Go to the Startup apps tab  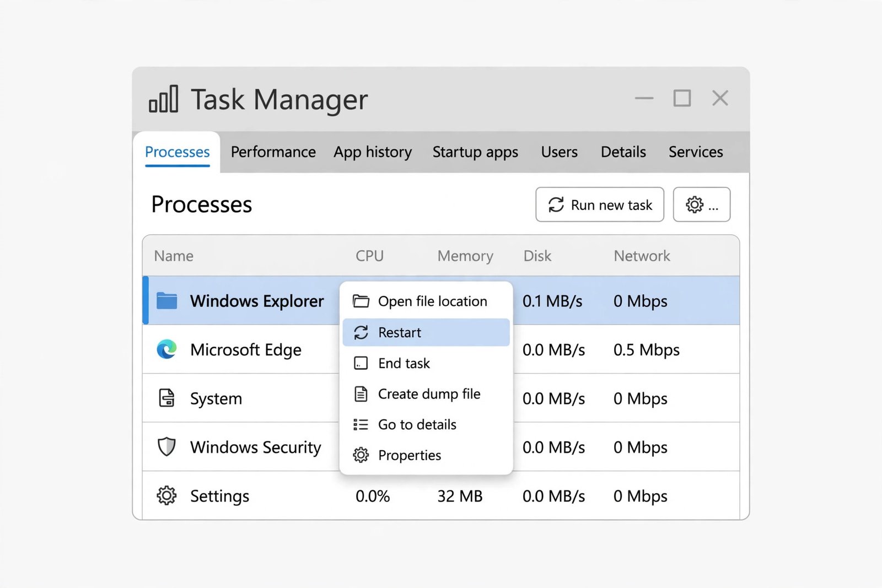(x=475, y=152)
